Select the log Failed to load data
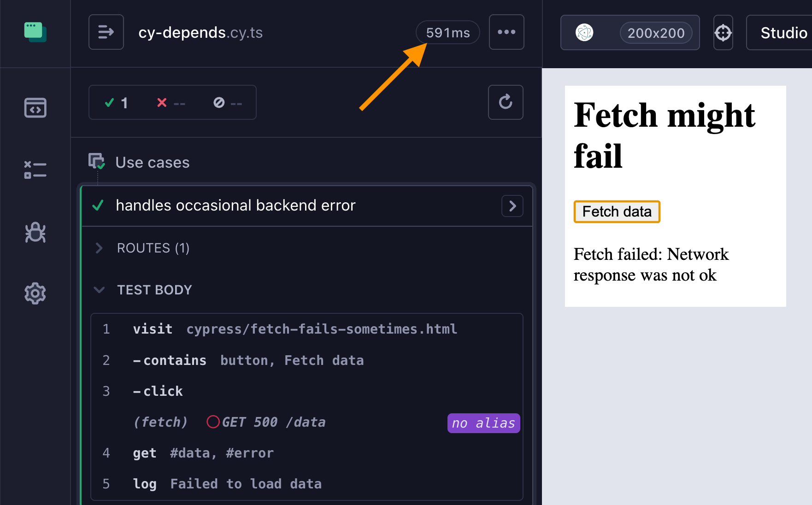This screenshot has width=812, height=505. [307, 484]
